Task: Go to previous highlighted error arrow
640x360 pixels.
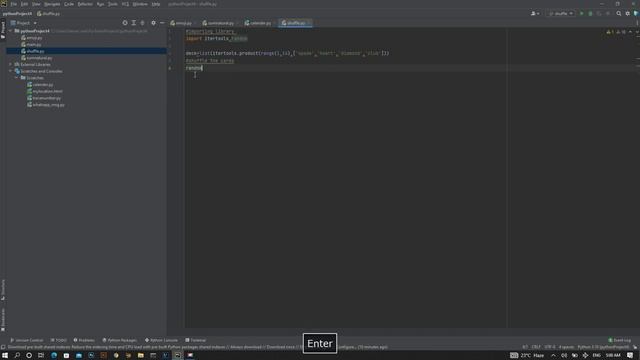Action: pyautogui.click(x=630, y=32)
